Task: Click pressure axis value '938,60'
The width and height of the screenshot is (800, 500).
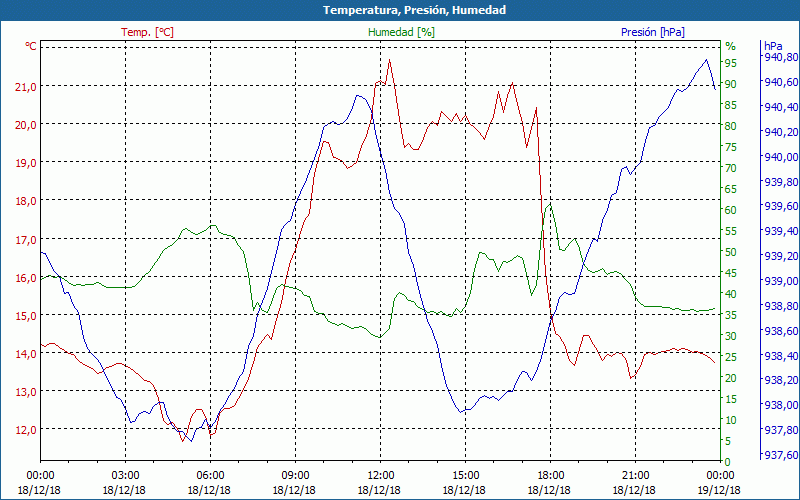Action: [x=782, y=331]
